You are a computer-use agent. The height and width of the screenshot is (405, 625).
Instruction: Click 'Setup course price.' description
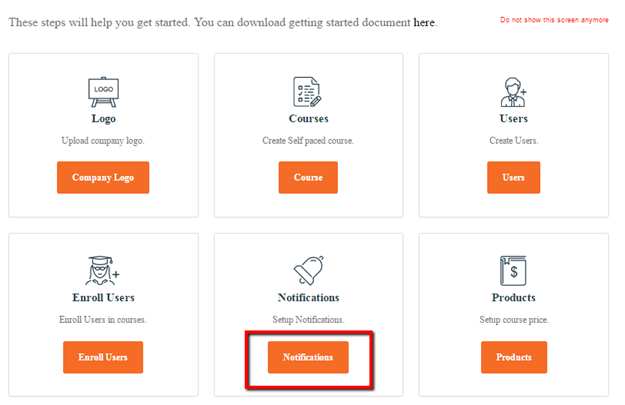(514, 320)
